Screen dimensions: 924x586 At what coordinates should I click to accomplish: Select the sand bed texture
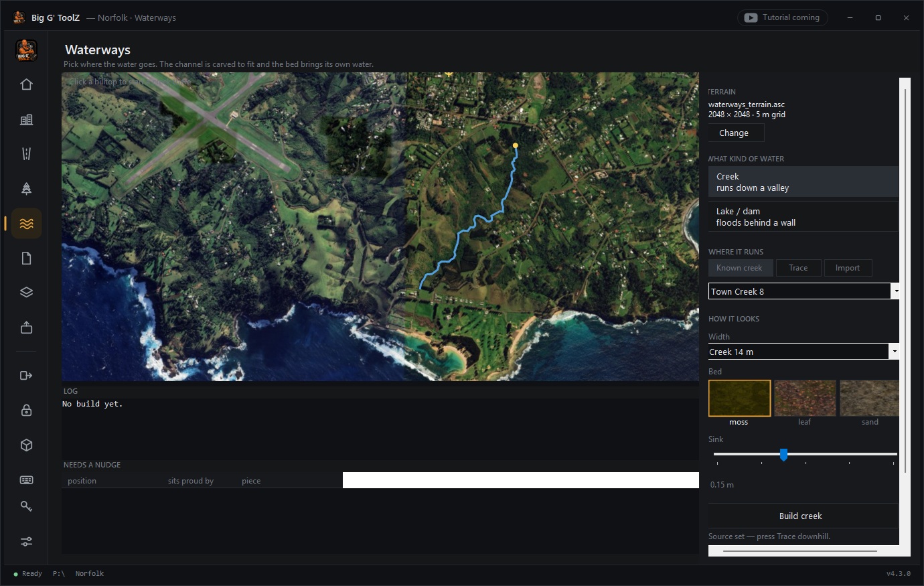coord(870,398)
